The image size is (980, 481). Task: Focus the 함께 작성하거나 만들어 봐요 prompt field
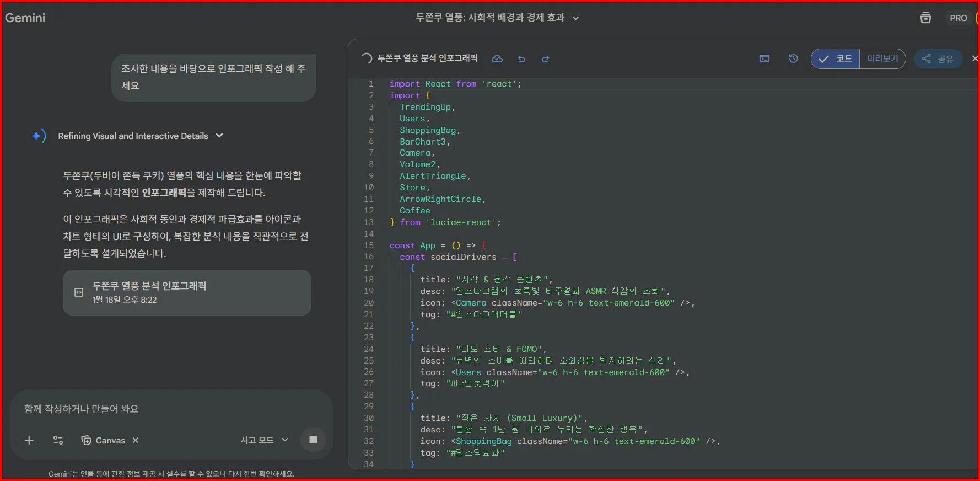(171, 409)
